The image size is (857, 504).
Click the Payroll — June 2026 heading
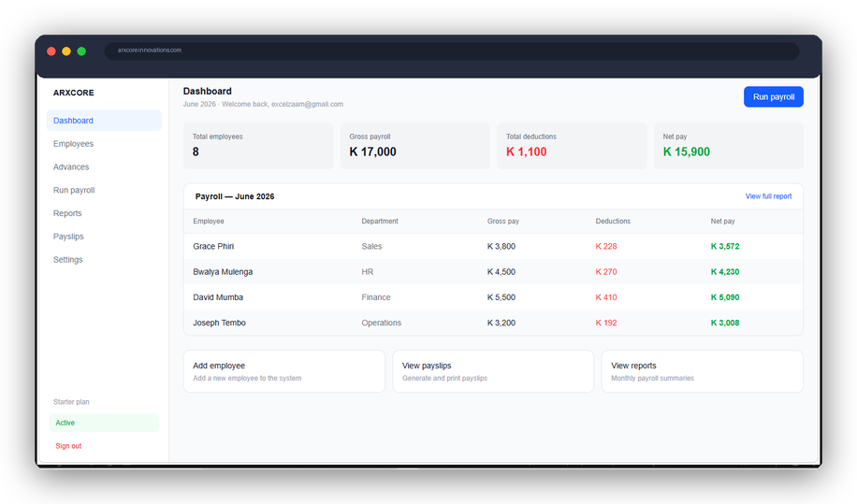(235, 196)
